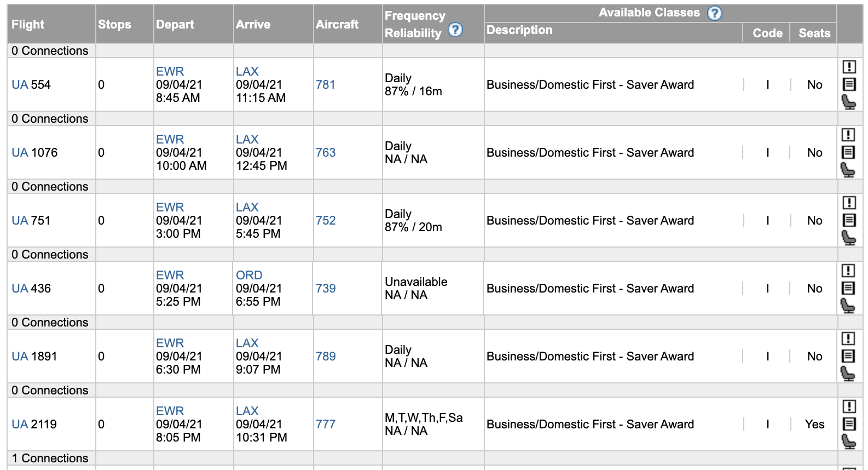The image size is (868, 470).
Task: Select '87% / 16m' reliability text
Action: click(413, 91)
